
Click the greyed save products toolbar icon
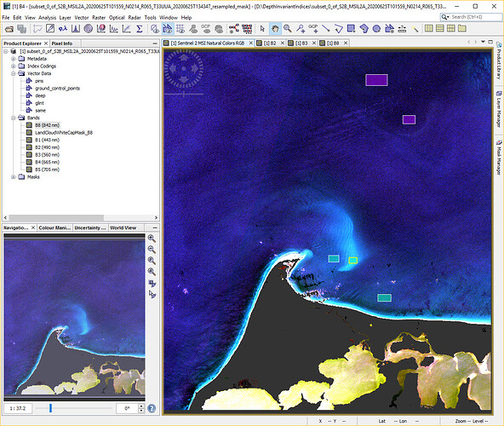(x=21, y=29)
